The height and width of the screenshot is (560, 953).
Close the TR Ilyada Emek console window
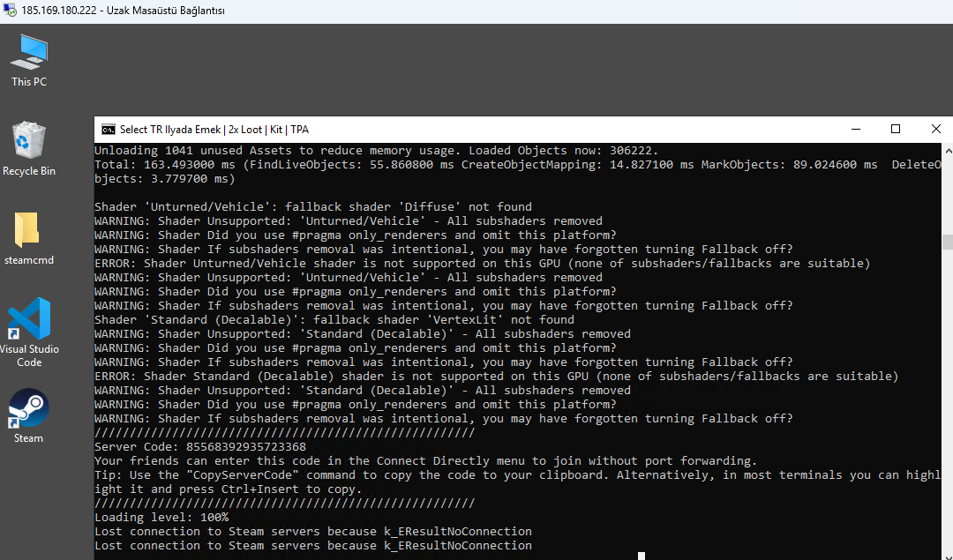coord(935,130)
